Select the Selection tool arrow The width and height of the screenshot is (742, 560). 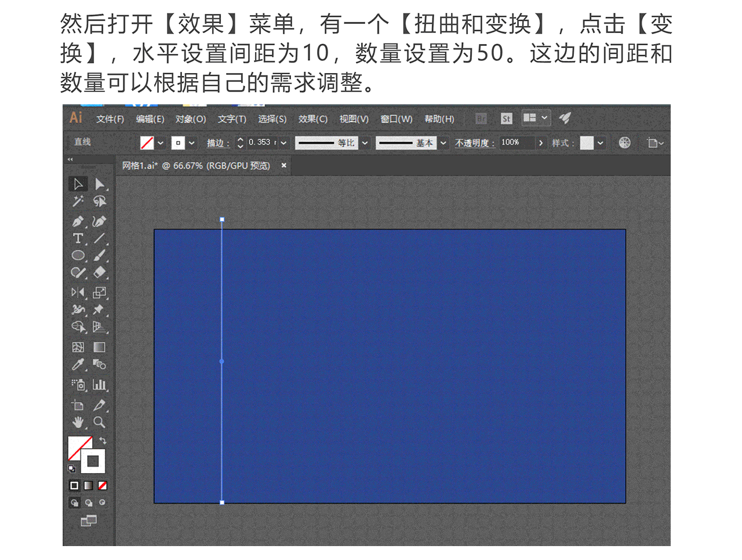[78, 184]
